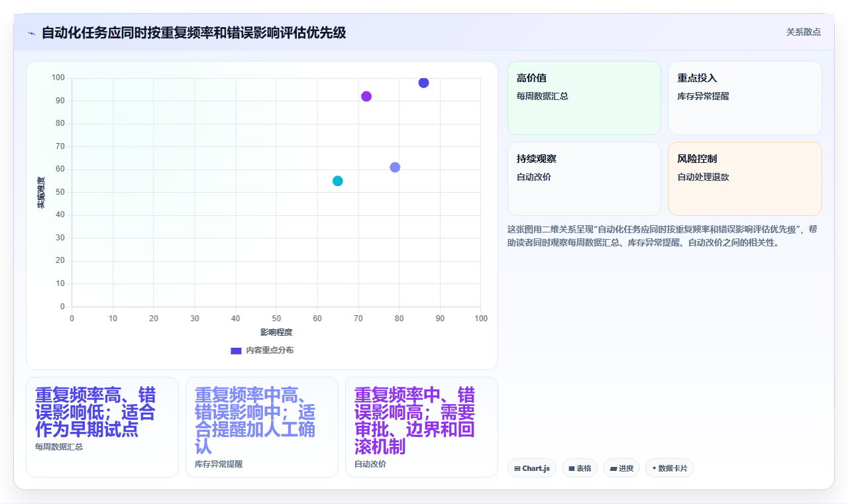Click the lightning icon beside the title
The height and width of the screenshot is (504, 848).
click(x=32, y=33)
